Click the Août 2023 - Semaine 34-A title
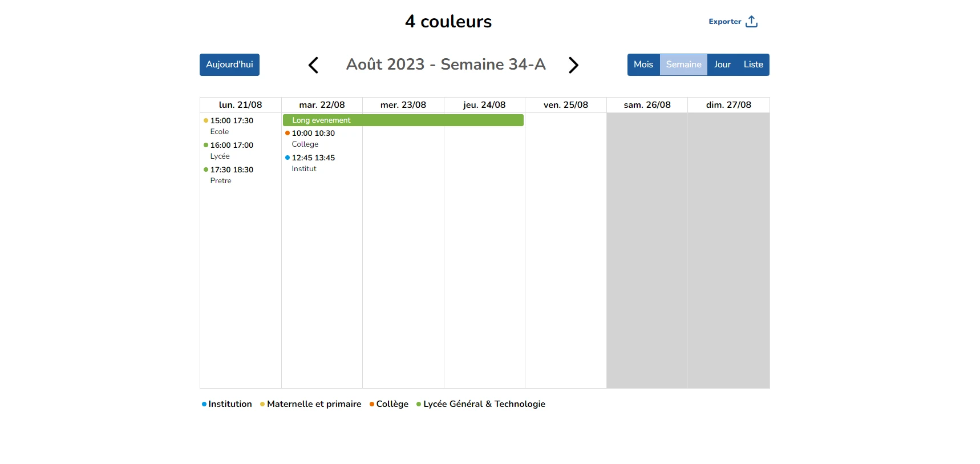This screenshot has width=980, height=464. (x=446, y=64)
